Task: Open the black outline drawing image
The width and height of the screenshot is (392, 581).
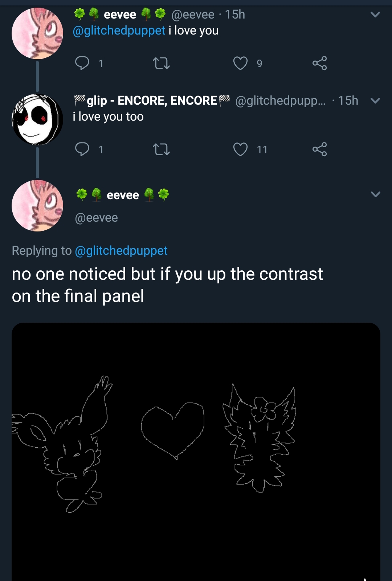Action: (x=196, y=452)
